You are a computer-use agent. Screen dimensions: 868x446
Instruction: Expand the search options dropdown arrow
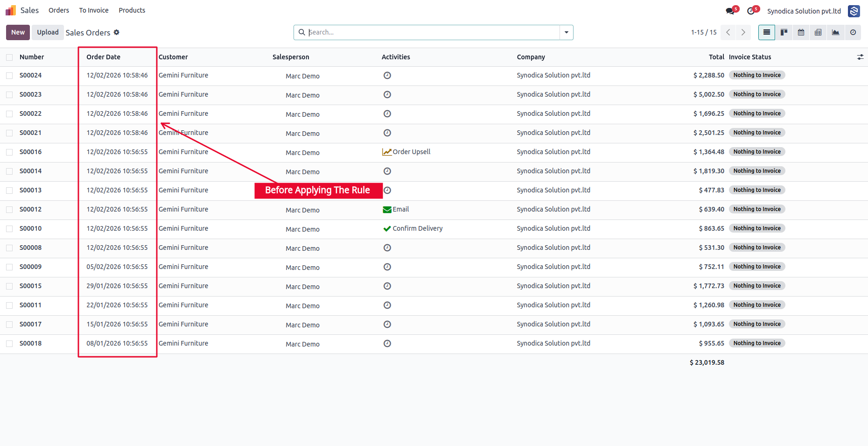tap(567, 32)
